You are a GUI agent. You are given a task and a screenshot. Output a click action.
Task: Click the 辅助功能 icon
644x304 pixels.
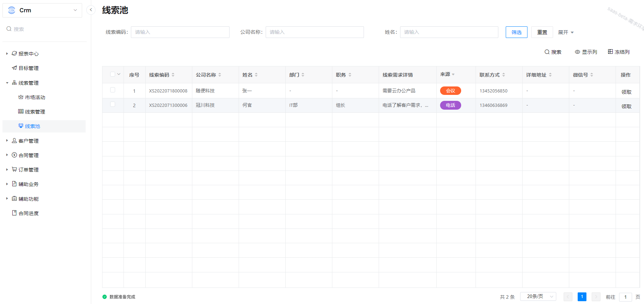[14, 199]
